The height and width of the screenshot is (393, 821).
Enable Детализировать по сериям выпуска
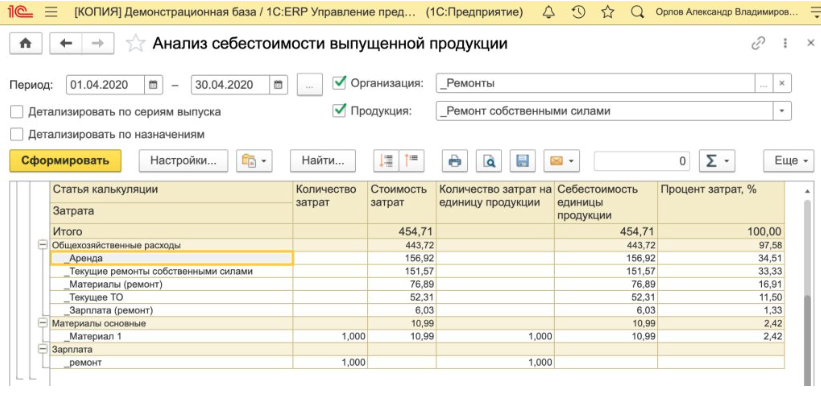[17, 111]
